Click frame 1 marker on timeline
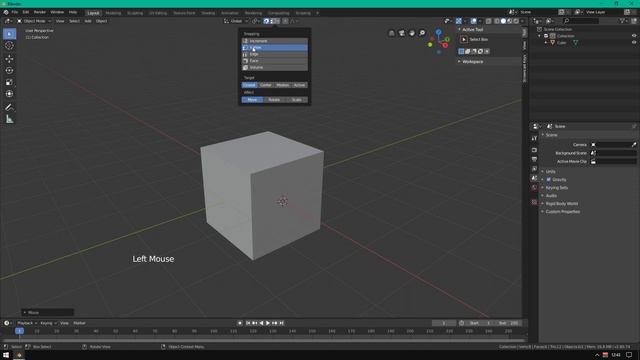 click(19, 331)
